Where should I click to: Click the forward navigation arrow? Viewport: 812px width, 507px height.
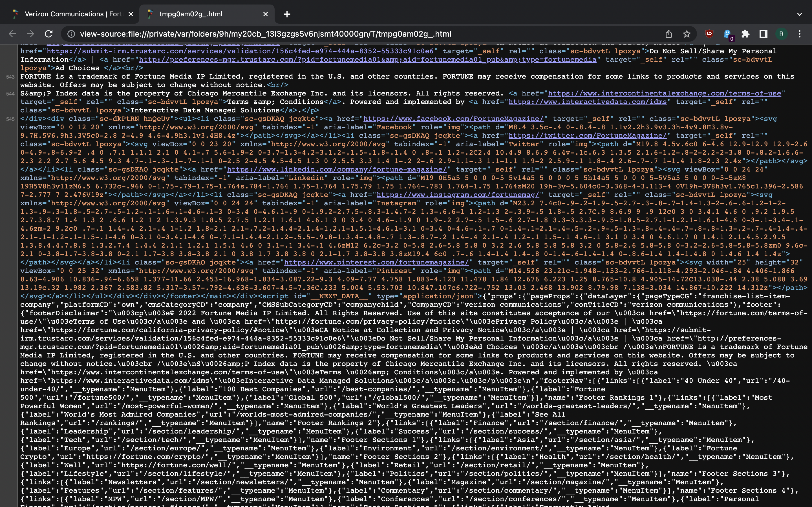coord(30,34)
